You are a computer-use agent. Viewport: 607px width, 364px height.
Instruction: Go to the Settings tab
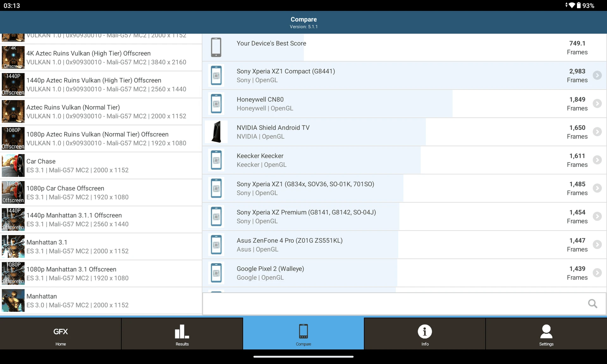click(x=546, y=333)
